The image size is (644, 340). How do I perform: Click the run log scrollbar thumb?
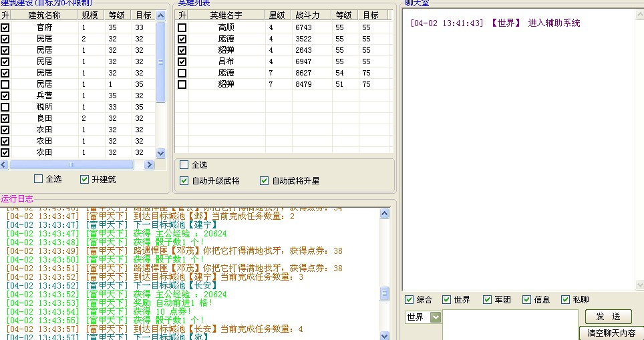[384, 294]
